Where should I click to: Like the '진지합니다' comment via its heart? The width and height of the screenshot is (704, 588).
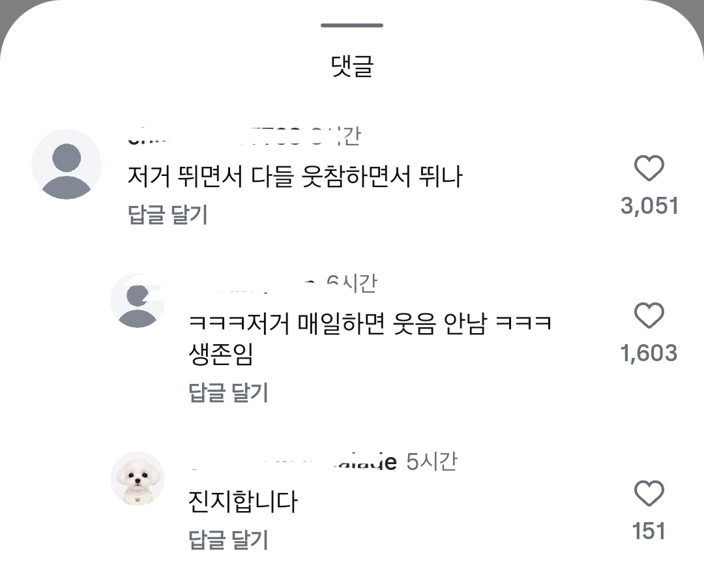point(649,493)
